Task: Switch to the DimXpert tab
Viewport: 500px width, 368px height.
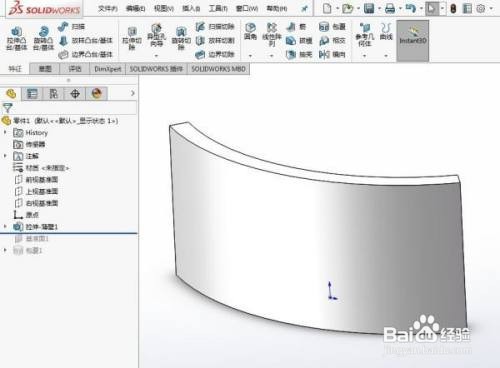Action: click(x=107, y=69)
